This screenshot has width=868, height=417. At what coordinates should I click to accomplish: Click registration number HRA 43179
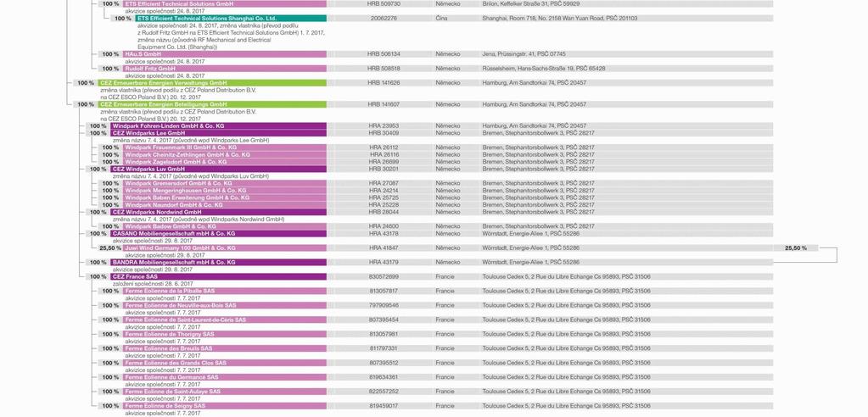tap(384, 263)
